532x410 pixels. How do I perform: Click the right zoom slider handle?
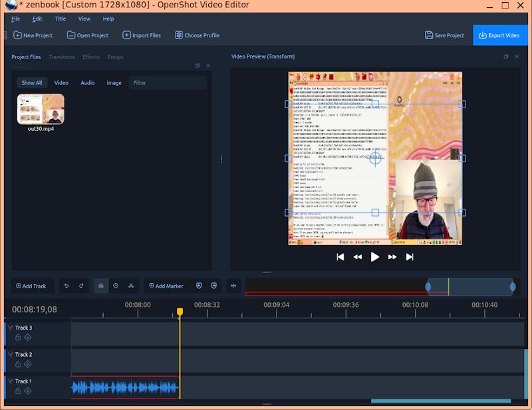[x=513, y=287]
